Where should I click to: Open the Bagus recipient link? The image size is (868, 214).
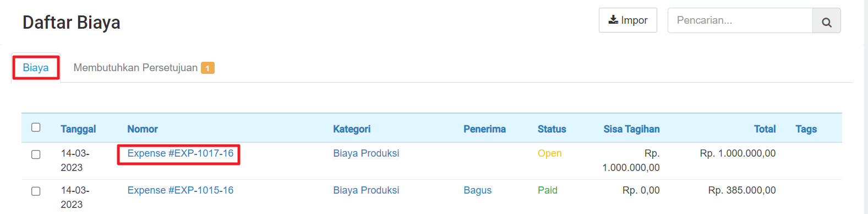(x=477, y=190)
